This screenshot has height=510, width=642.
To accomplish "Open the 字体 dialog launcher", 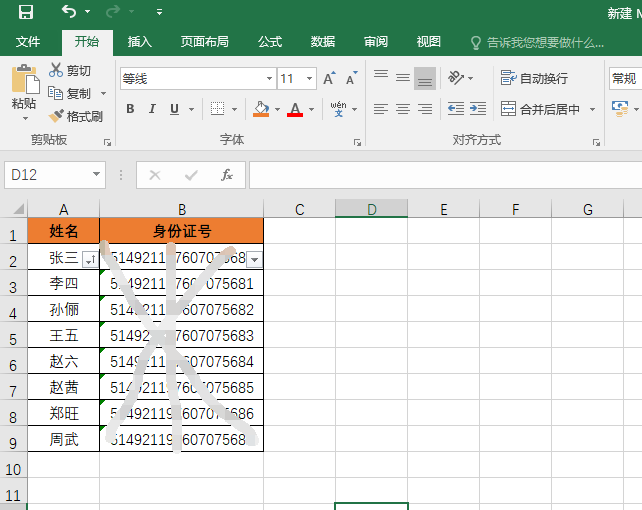I will tap(357, 142).
